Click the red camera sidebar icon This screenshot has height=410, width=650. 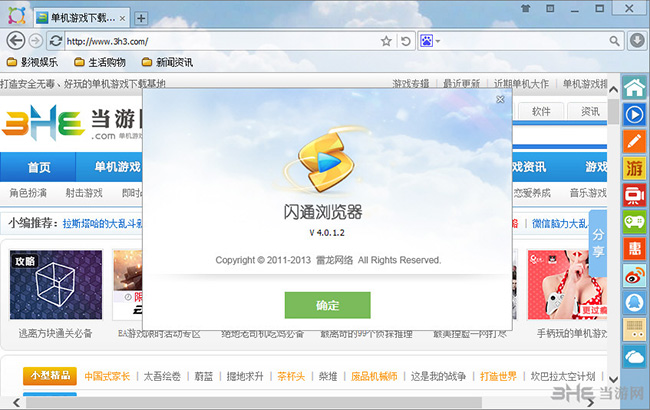tap(635, 195)
